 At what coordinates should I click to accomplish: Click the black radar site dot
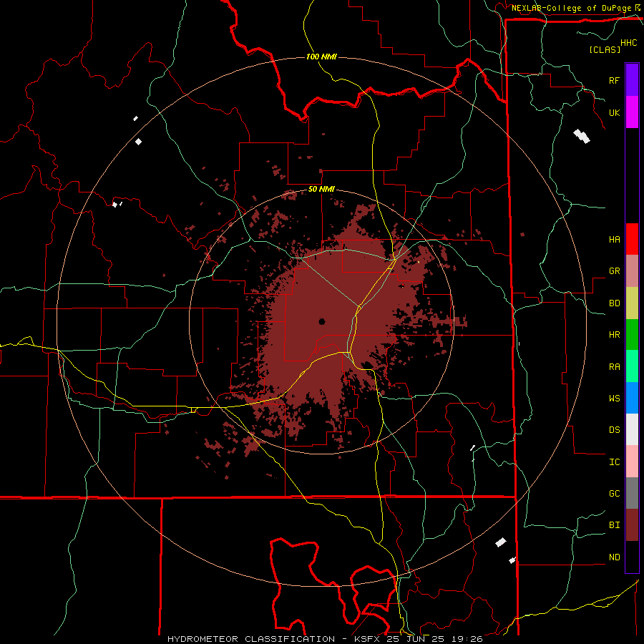(x=321, y=321)
